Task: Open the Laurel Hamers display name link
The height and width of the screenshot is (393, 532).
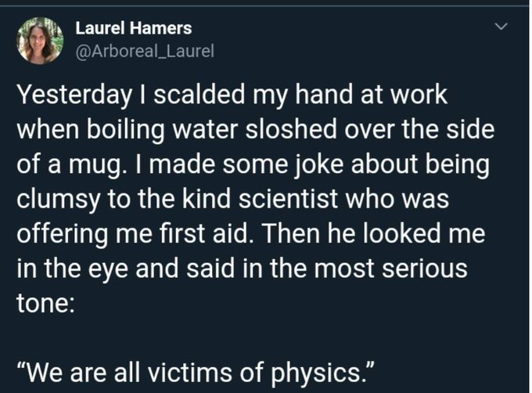Action: (133, 28)
